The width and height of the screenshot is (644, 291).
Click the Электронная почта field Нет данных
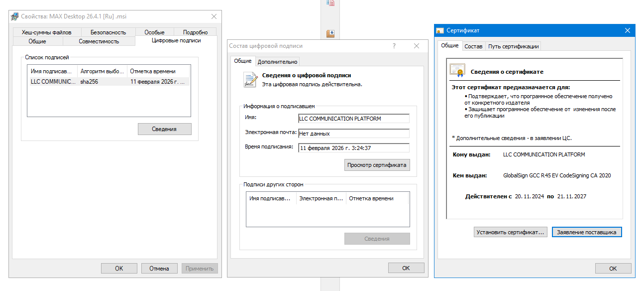click(x=353, y=134)
